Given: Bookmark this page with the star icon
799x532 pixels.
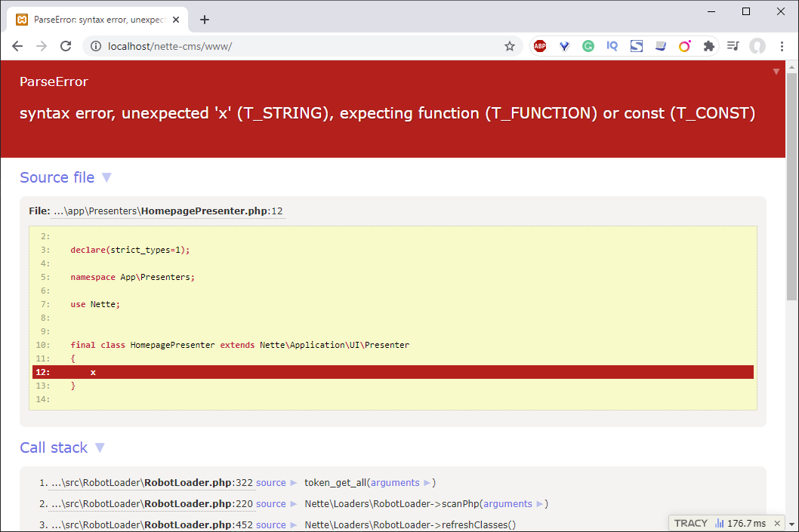Looking at the screenshot, I should pyautogui.click(x=510, y=46).
